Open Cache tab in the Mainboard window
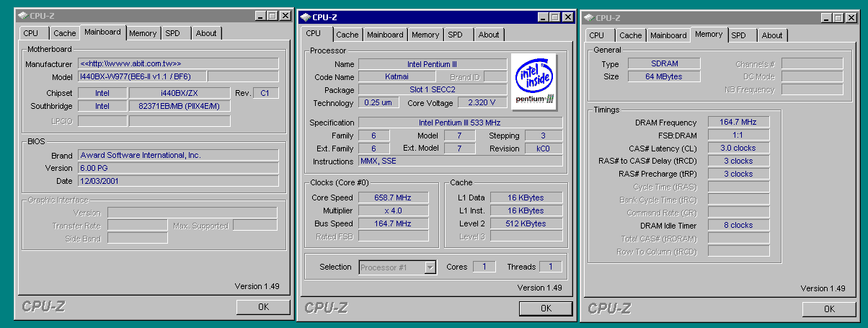 65,33
